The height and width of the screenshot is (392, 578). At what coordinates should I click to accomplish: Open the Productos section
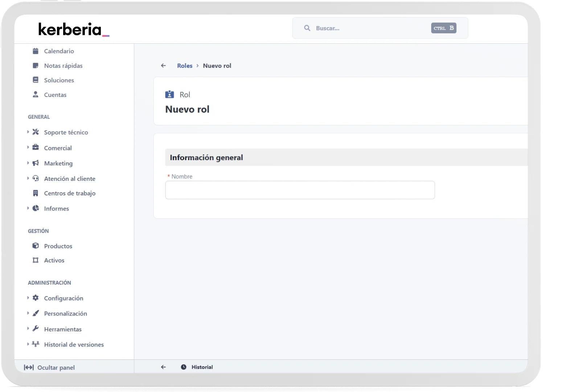coord(58,246)
